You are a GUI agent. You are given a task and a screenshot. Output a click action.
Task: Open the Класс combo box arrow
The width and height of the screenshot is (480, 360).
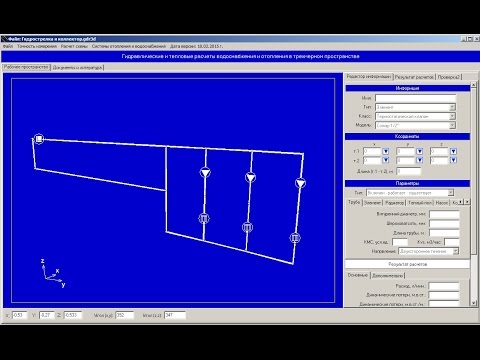452,116
